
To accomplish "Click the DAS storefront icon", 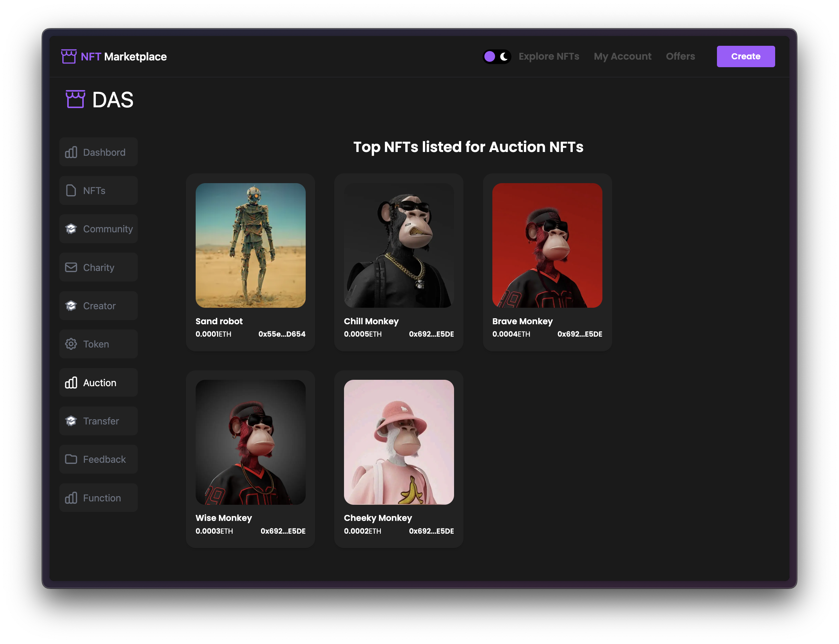I will tap(75, 99).
